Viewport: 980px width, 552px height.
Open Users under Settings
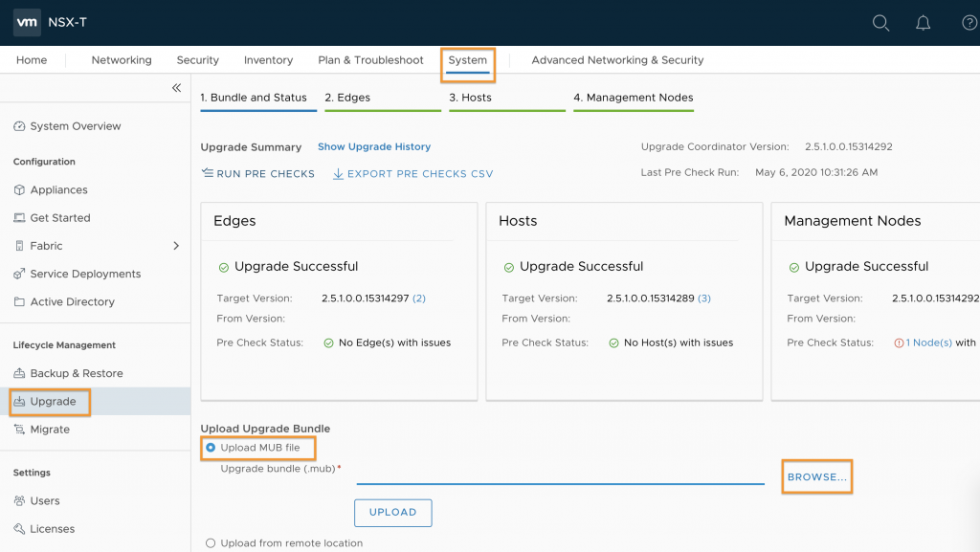pos(45,500)
